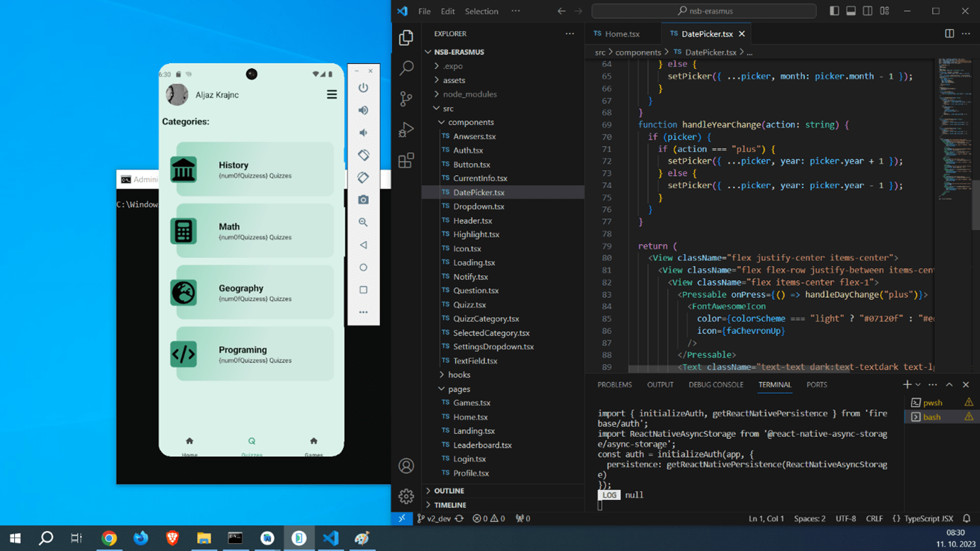
Task: Click the go back arrow in the VS Code title bar
Action: click(562, 11)
